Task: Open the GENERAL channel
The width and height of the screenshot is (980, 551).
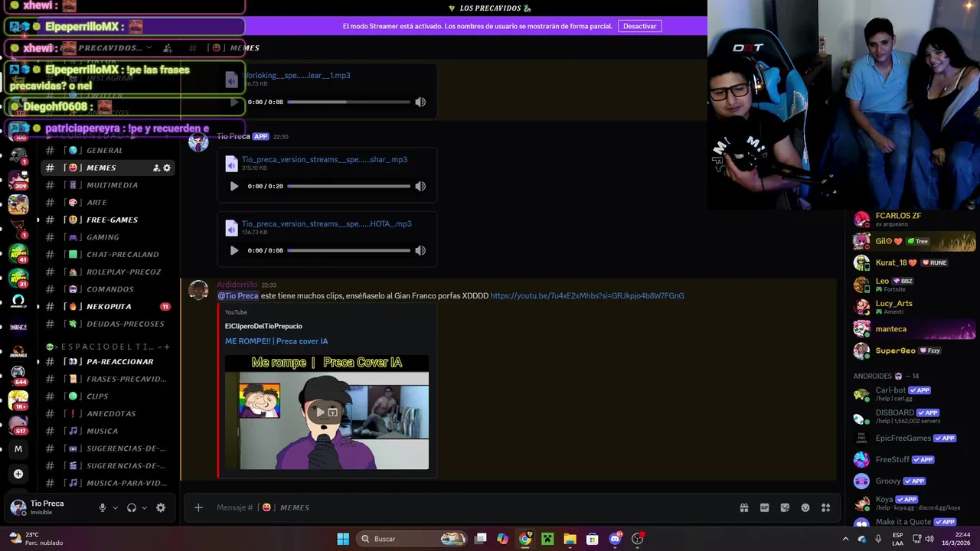Action: [106, 150]
